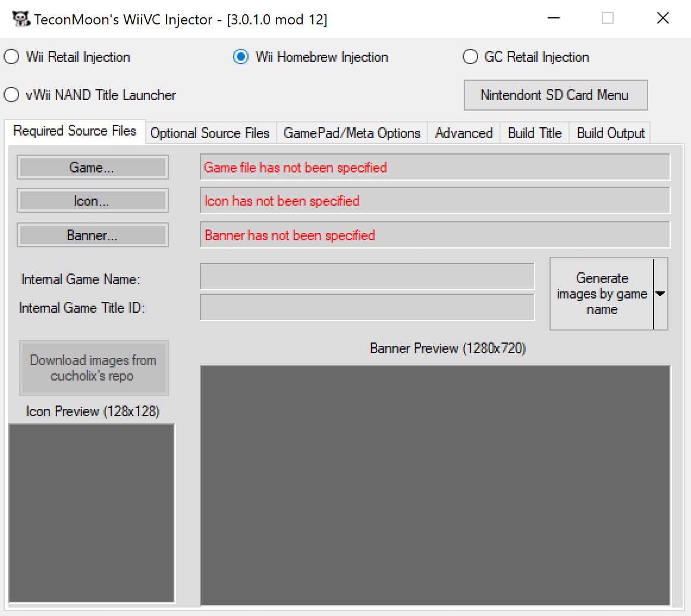Screen dimensions: 691x616
Task: Go to GamePad/Meta Options tab
Action: [x=351, y=133]
